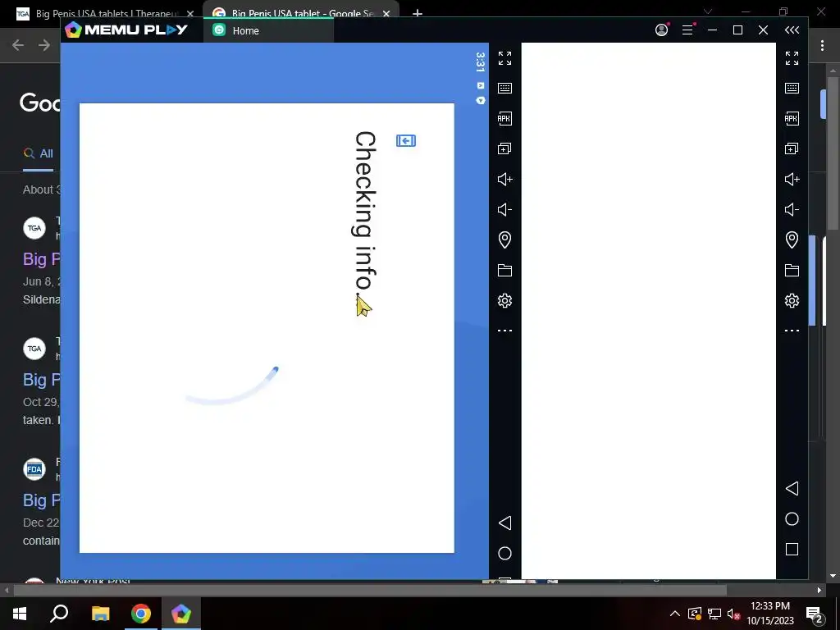Show hidden system tray icons
This screenshot has width=840, height=630.
[675, 614]
